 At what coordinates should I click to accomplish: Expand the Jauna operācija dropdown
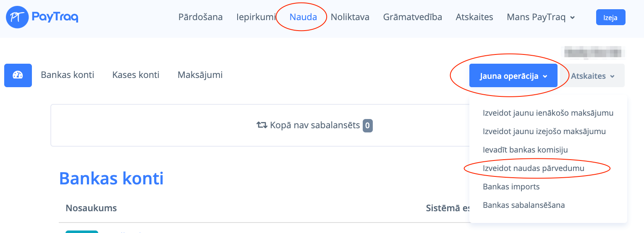(513, 76)
